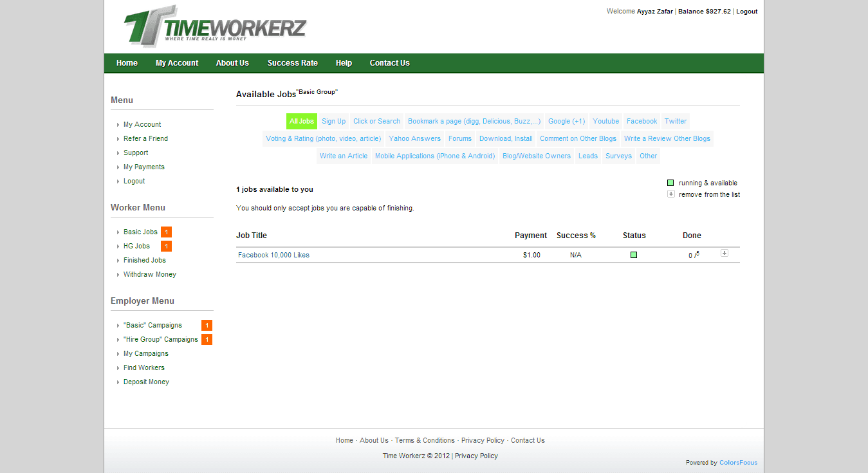Filter jobs by Leads category
The width and height of the screenshot is (868, 473).
(588, 156)
